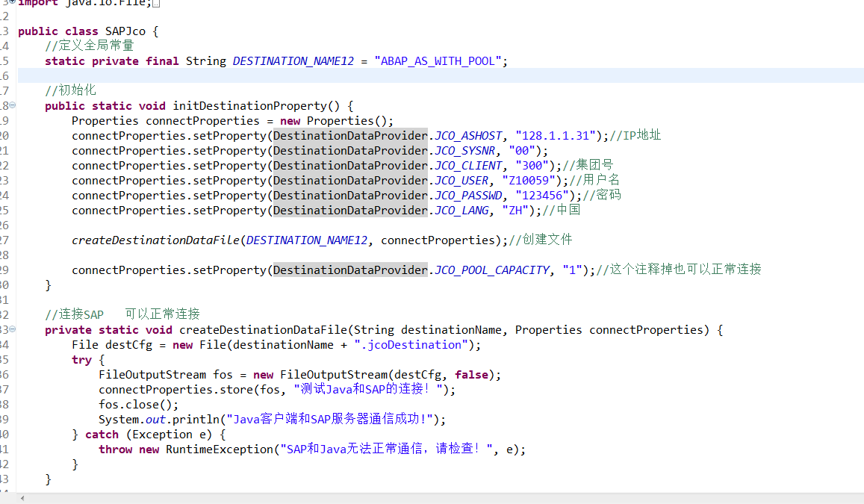
Task: Click the JCO_PASSWD constant
Action: [468, 196]
